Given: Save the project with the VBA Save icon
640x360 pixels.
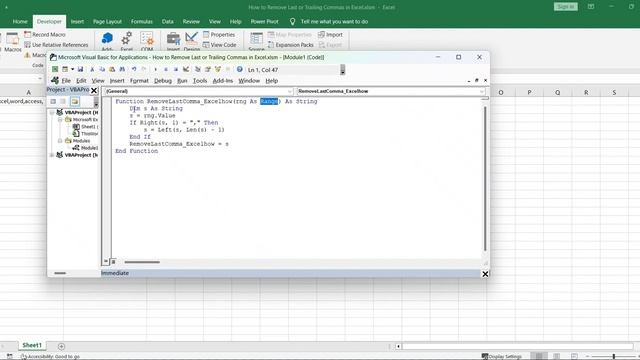Looking at the screenshot, I should point(80,69).
